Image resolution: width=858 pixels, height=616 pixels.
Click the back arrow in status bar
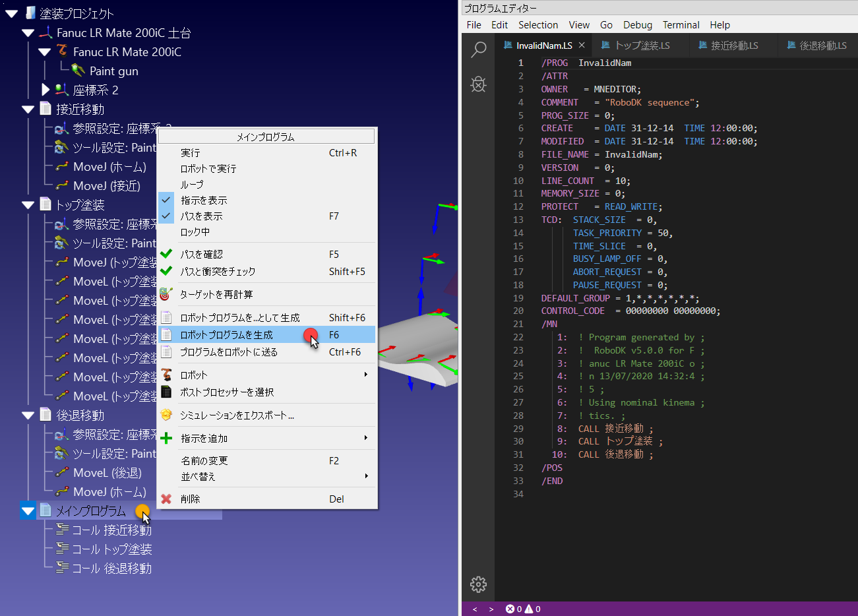475,609
